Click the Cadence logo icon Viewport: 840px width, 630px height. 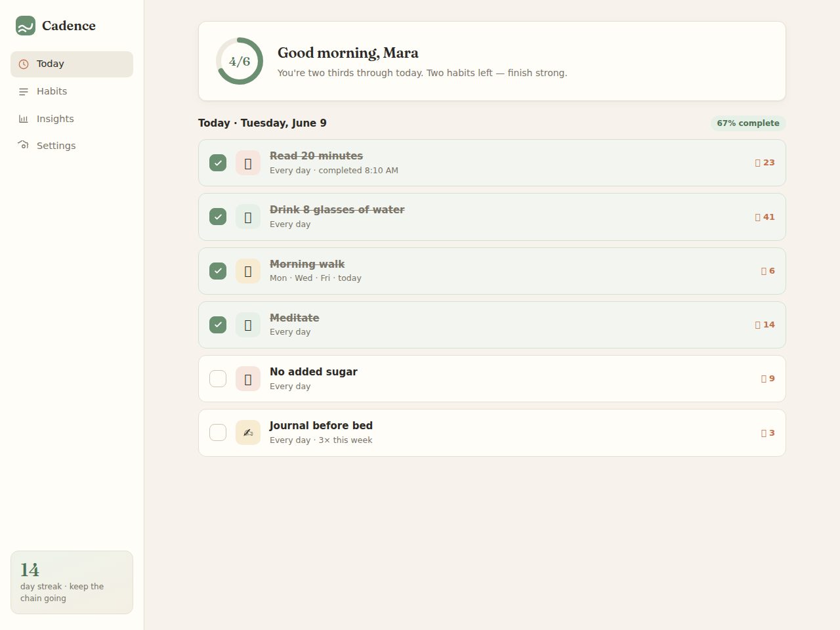[x=26, y=26]
